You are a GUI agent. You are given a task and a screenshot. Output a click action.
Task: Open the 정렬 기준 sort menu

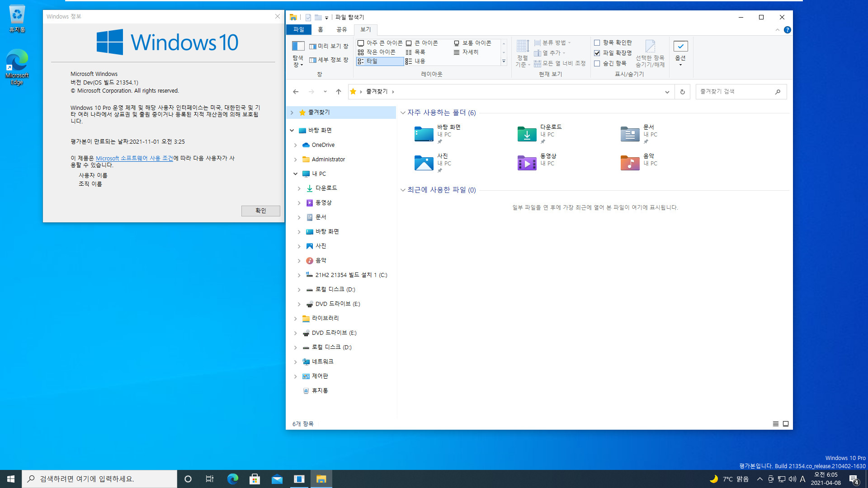523,54
